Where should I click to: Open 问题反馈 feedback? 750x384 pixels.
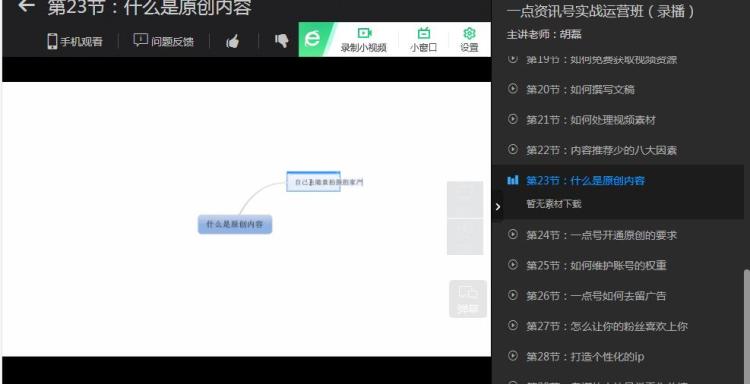pyautogui.click(x=164, y=41)
